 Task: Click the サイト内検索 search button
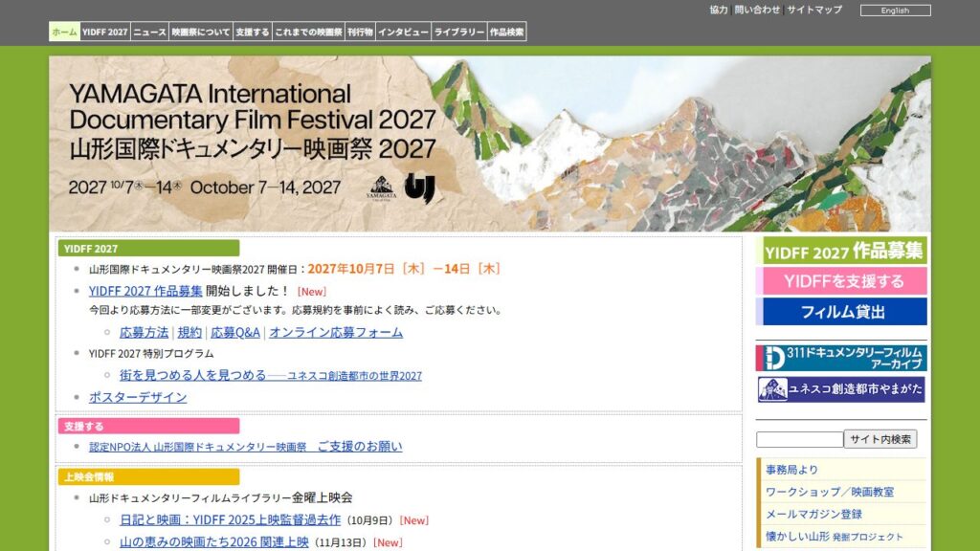tap(880, 439)
